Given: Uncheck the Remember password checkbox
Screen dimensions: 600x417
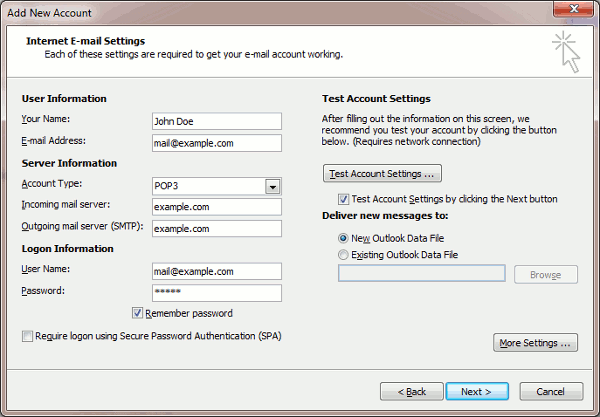Looking at the screenshot, I should tap(138, 313).
